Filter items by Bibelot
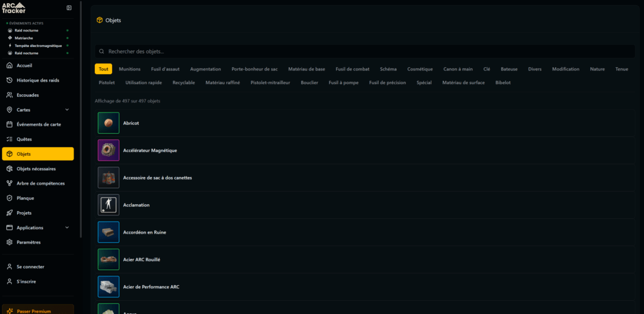 point(503,83)
